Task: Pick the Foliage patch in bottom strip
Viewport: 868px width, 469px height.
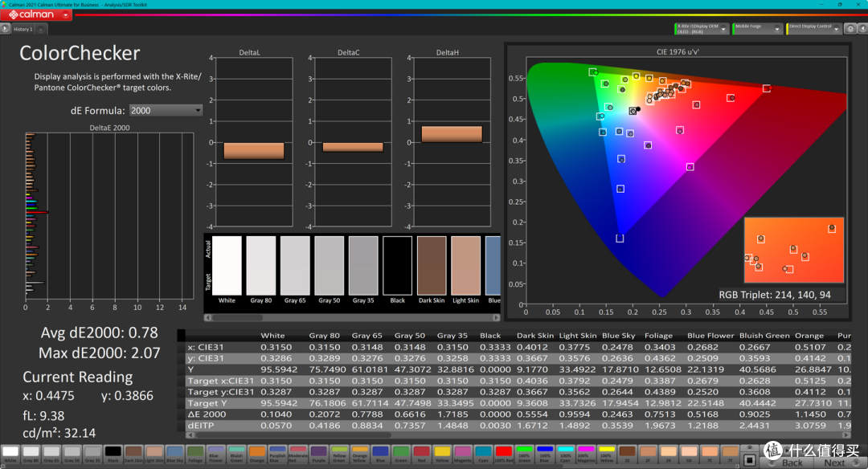Action: click(194, 454)
